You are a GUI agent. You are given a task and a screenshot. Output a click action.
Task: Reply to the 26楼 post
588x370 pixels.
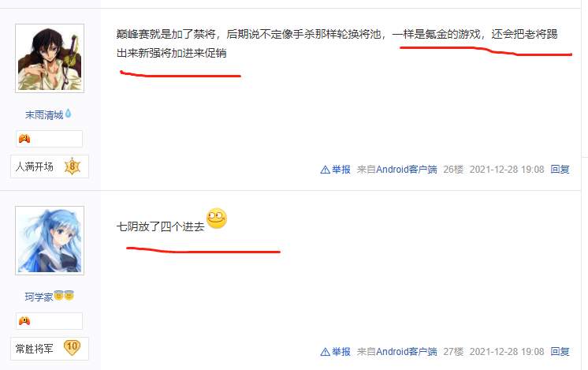pyautogui.click(x=560, y=170)
